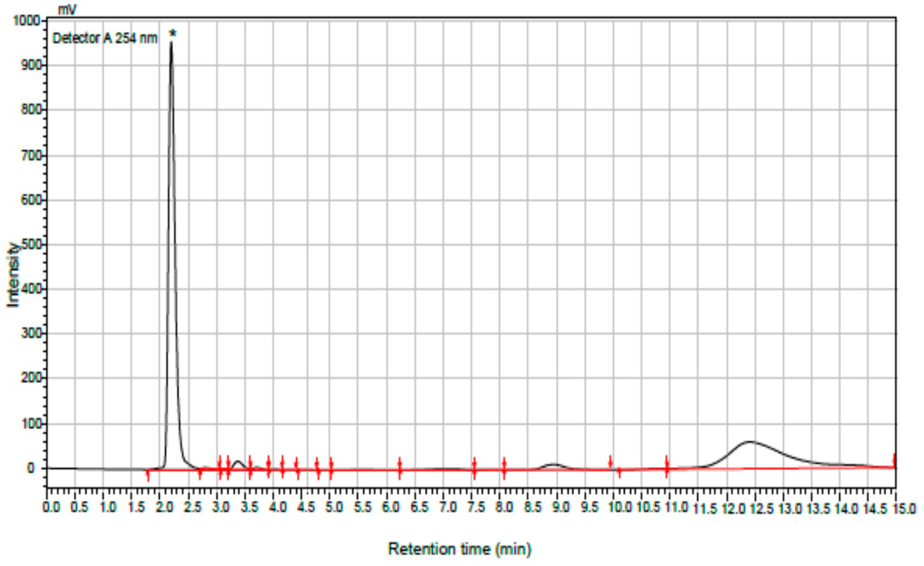Click the apex of the broad 12.4 min peak

pos(750,442)
